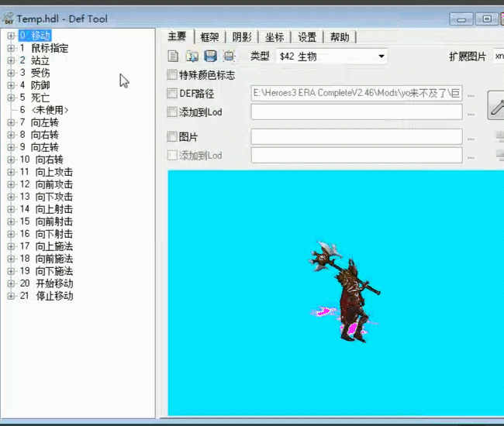504x426 pixels.
Task: Expand group 17 向上施法
Action: tap(11, 246)
